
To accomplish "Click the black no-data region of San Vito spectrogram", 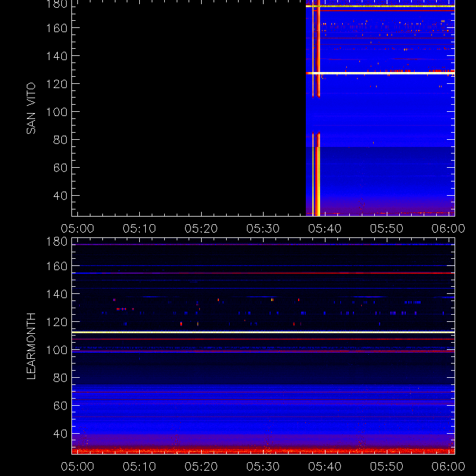I will click(189, 108).
